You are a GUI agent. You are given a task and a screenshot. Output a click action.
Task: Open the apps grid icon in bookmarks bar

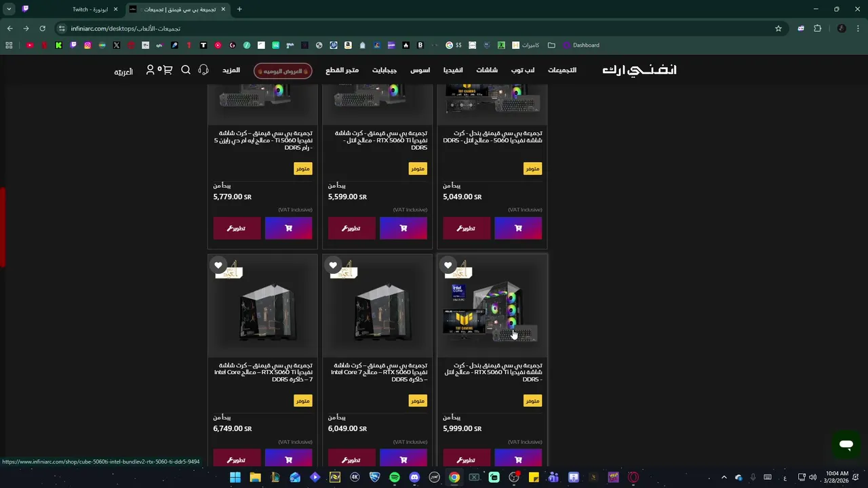(x=9, y=45)
